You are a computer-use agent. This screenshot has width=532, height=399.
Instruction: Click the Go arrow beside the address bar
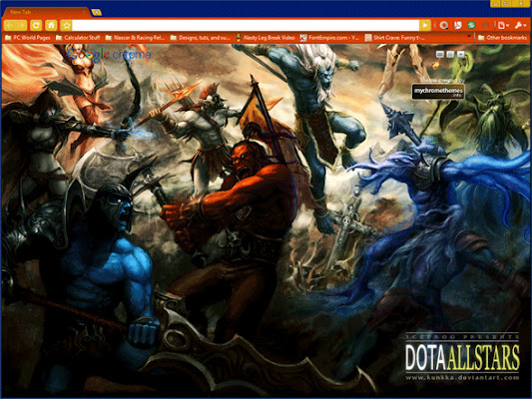(425, 25)
